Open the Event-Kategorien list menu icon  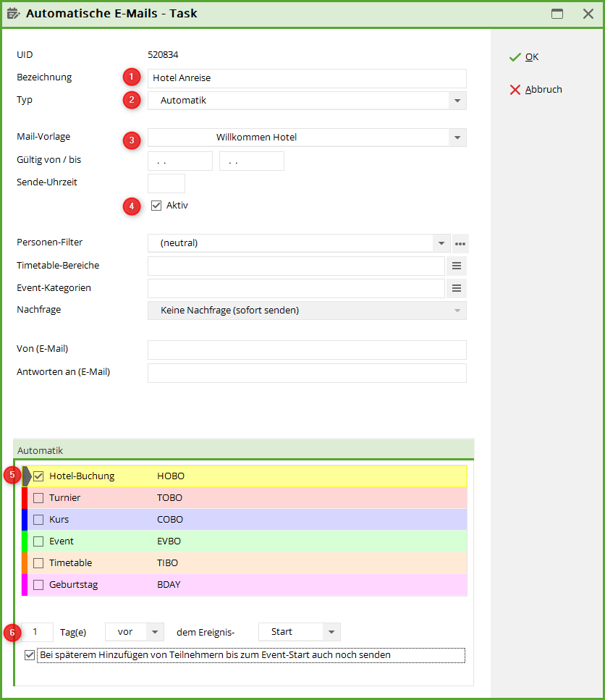tap(456, 288)
